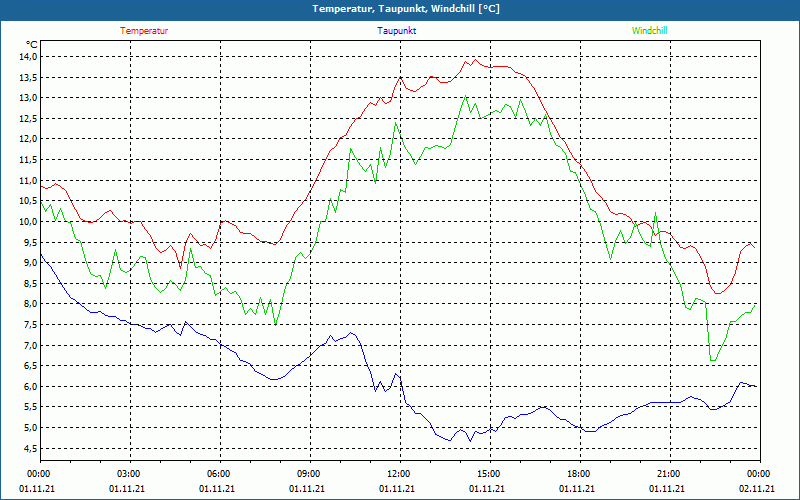
Task: Click the 12,5 y-axis value
Action: click(x=28, y=118)
